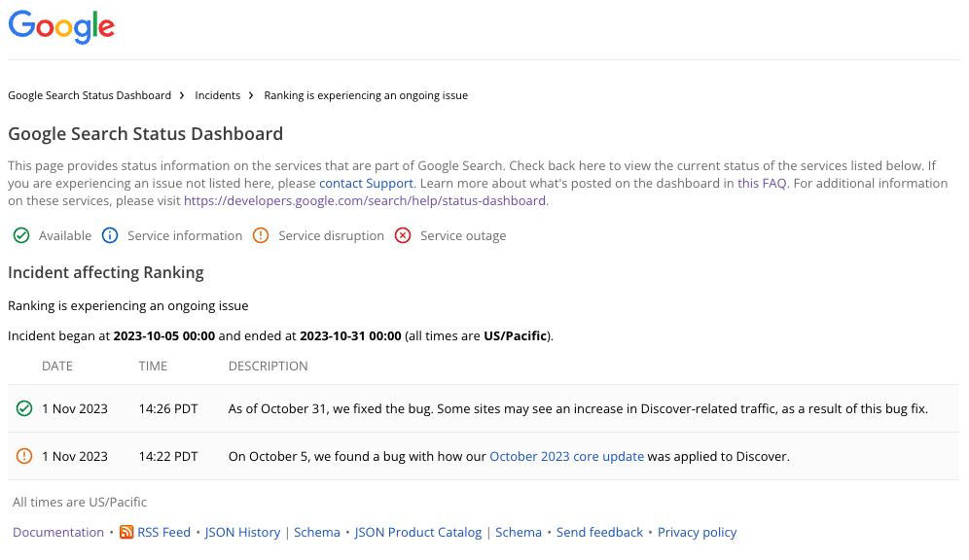Click the Available legend label
Image resolution: width=969 pixels, height=560 pixels.
[x=65, y=236]
